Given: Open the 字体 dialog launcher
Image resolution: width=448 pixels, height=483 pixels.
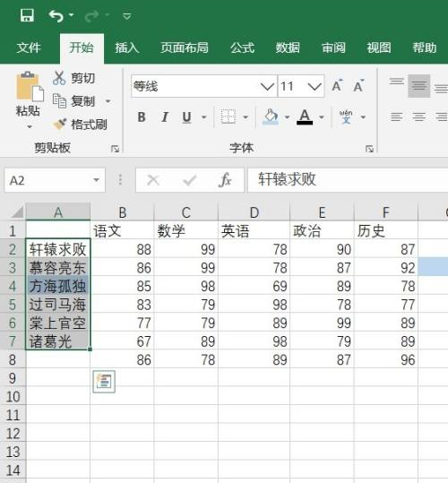Looking at the screenshot, I should [369, 149].
